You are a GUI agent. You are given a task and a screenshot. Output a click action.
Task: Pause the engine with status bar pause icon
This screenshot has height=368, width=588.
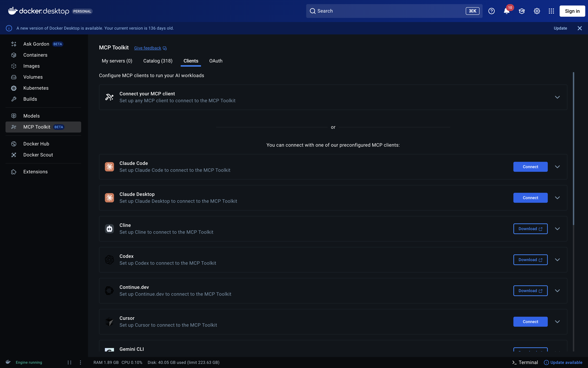(69, 362)
